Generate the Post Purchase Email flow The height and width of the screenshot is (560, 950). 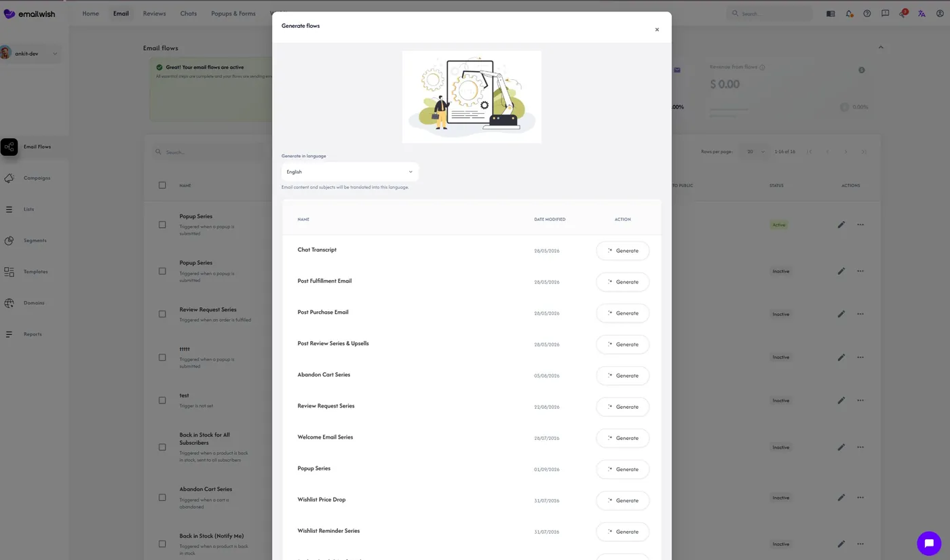click(623, 313)
